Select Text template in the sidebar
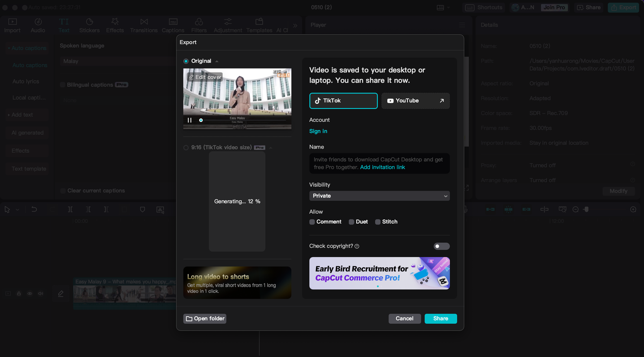 click(29, 169)
